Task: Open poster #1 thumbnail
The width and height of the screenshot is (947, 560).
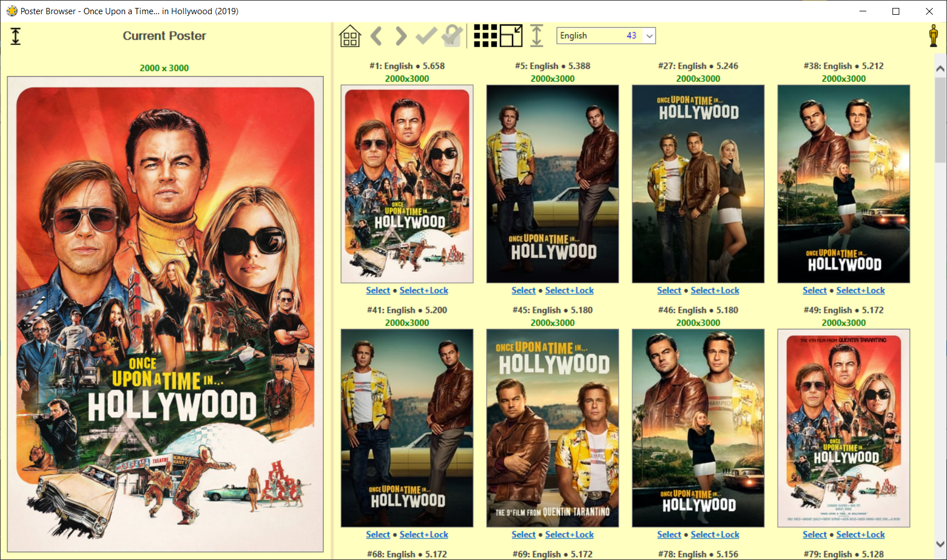Action: [x=407, y=184]
